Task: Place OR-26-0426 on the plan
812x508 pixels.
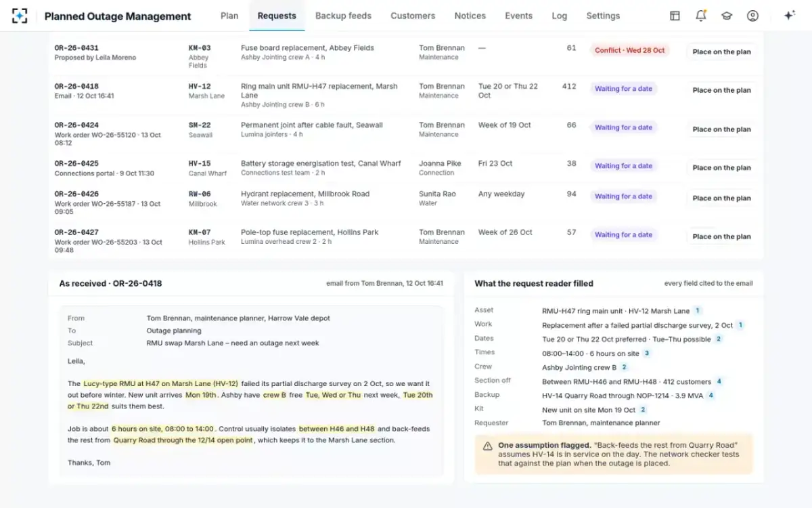Action: (x=721, y=198)
